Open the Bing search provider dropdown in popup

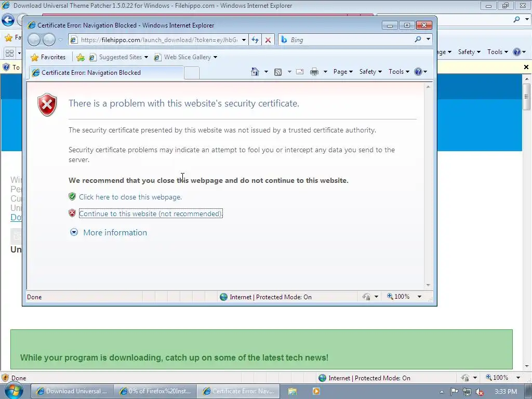pos(428,39)
